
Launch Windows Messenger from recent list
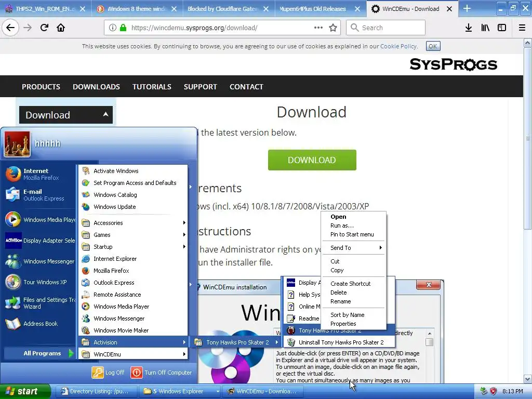tap(39, 261)
